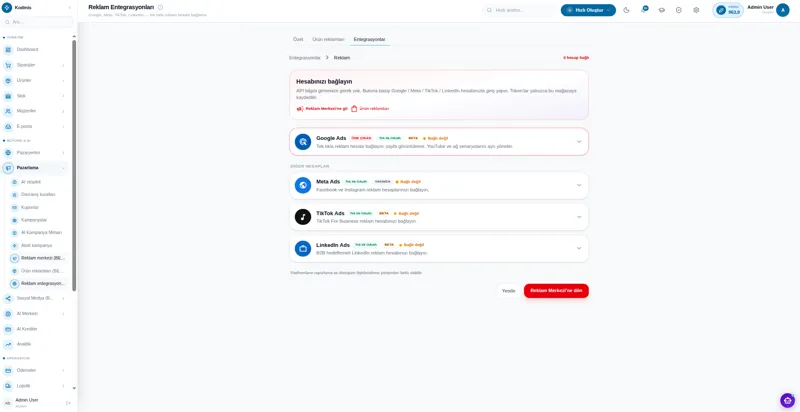
Task: Open Davranış kuralları submenu entry
Action: coord(39,195)
